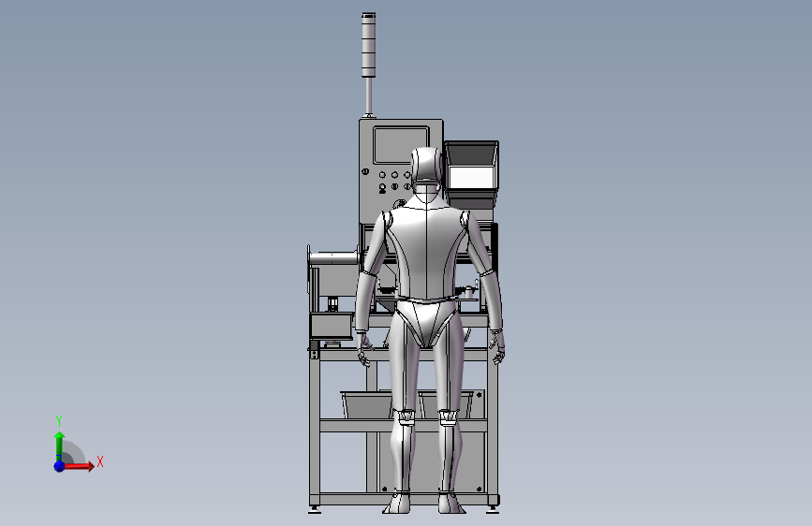
Task: Select the horizontal cylinder on machine's left side
Action: click(x=334, y=257)
